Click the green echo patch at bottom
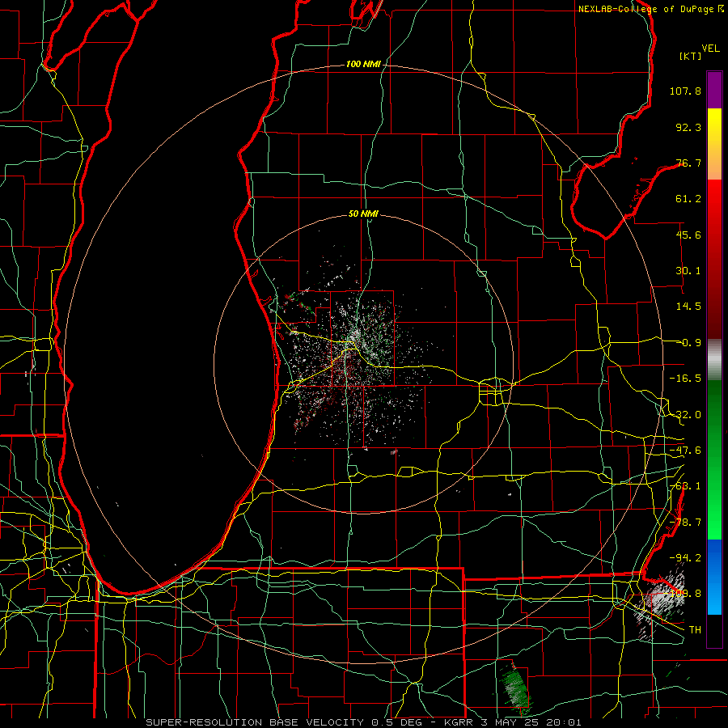Image resolution: width=728 pixels, height=728 pixels. pos(515,688)
